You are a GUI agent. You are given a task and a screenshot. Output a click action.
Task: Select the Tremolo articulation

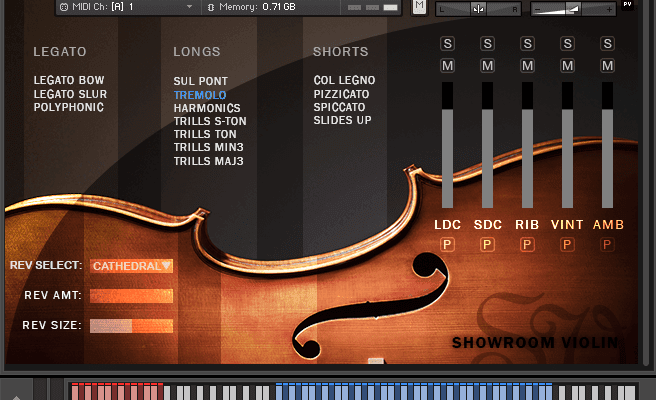click(x=200, y=95)
